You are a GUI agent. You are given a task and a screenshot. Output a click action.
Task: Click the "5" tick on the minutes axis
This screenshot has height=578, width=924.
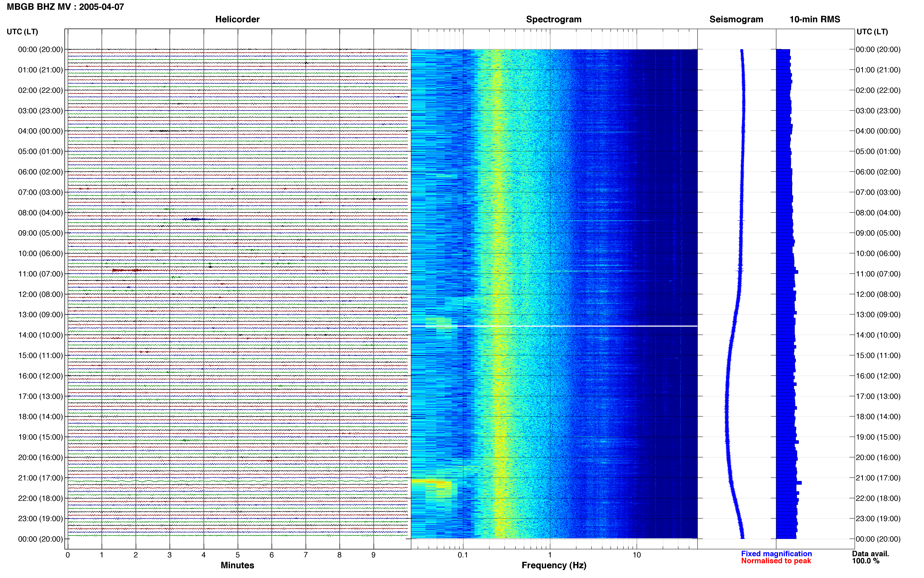[238, 555]
